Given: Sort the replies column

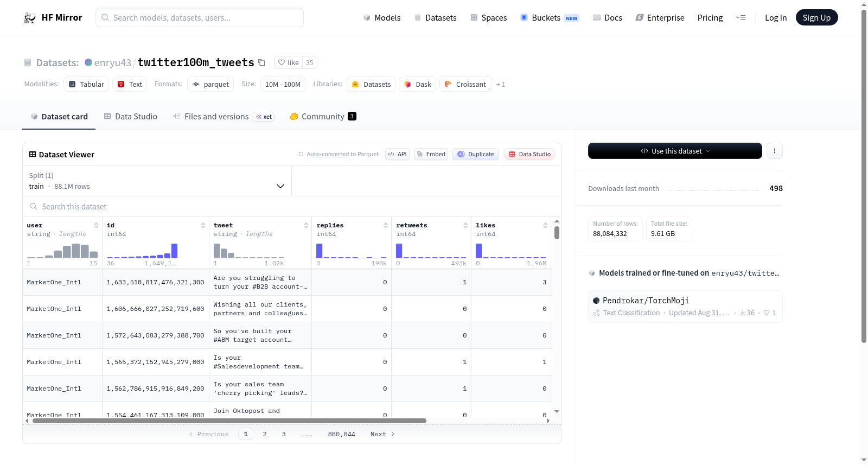Looking at the screenshot, I should pos(386,225).
